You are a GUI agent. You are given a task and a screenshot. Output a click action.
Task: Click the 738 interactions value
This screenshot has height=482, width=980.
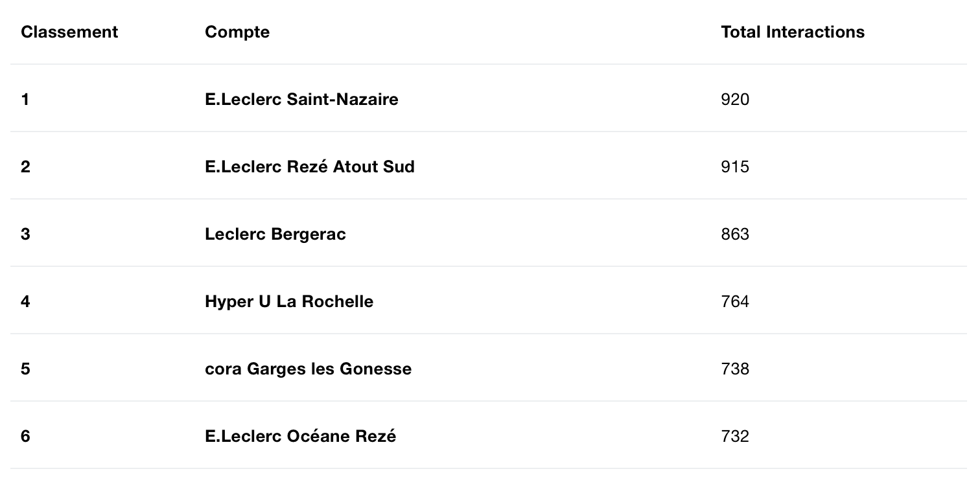(x=735, y=369)
